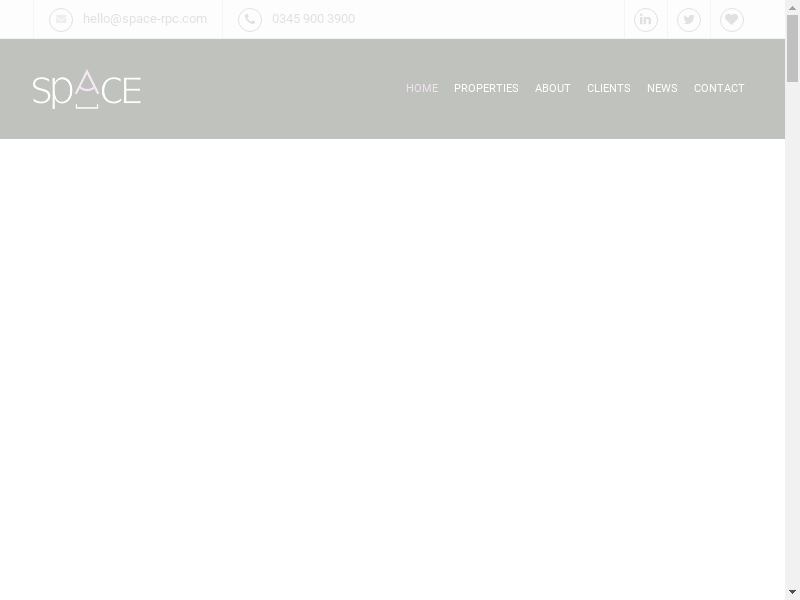Navigate to the NEWS page
The image size is (800, 600).
[662, 89]
